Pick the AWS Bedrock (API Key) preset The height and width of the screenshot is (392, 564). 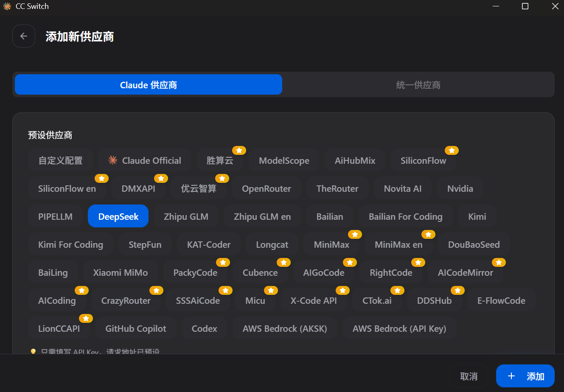click(399, 328)
